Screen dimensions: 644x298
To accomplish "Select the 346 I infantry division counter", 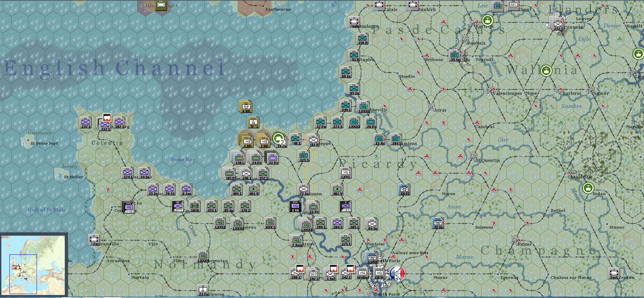I will (246, 174).
